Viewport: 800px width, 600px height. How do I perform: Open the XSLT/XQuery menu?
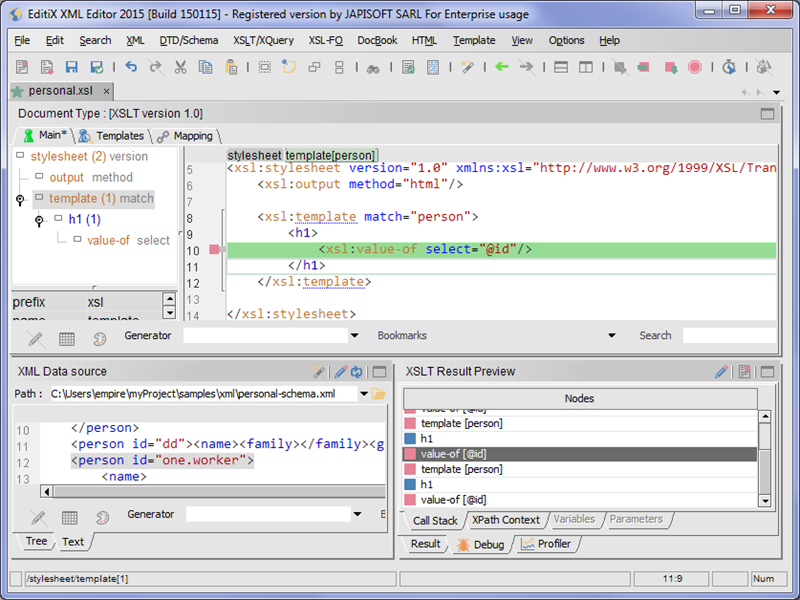point(263,40)
